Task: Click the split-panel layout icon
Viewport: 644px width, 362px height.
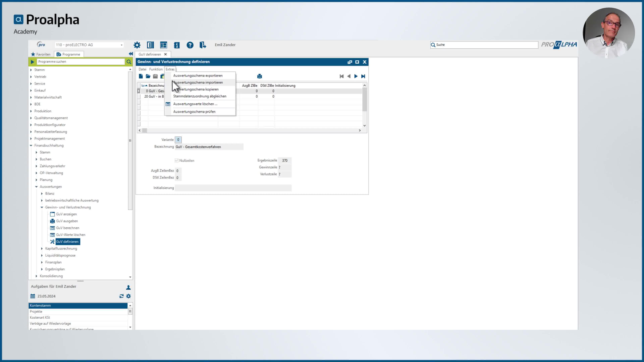Action: (x=150, y=45)
